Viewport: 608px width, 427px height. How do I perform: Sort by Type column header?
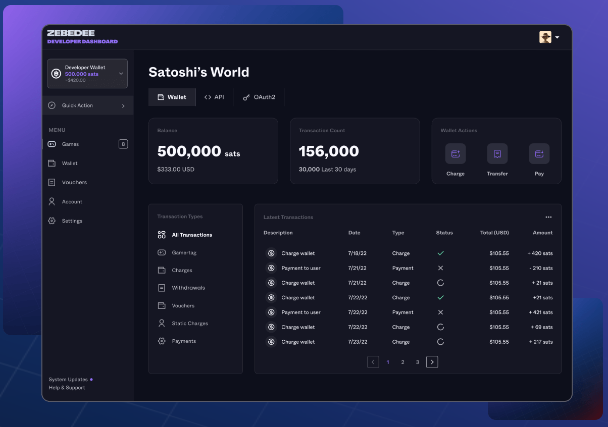(398, 233)
